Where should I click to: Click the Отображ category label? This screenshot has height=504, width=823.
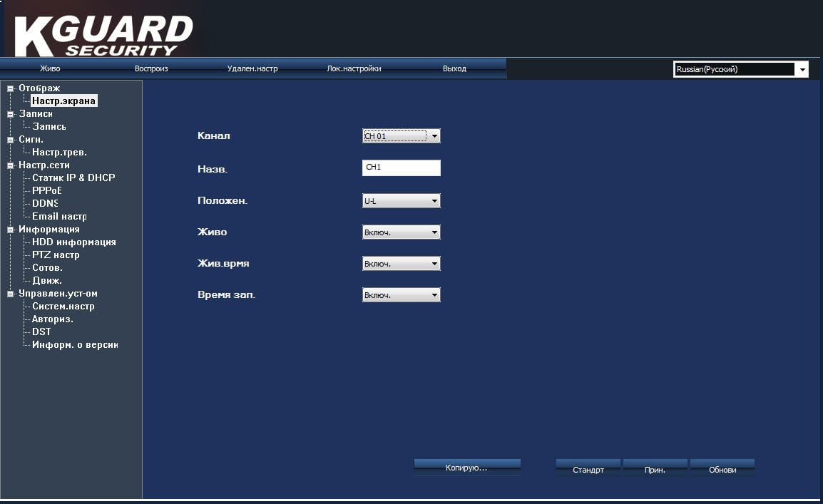(x=39, y=88)
